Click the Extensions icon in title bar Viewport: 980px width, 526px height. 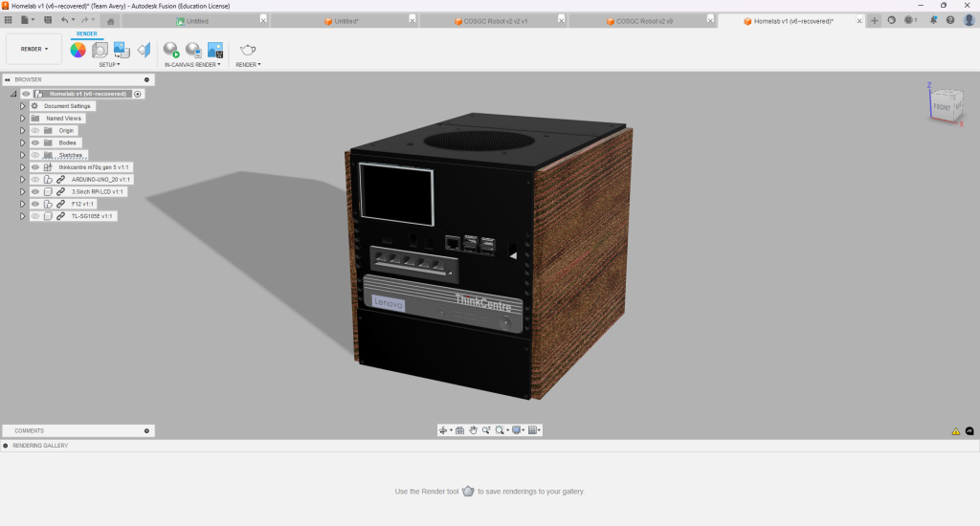click(892, 20)
